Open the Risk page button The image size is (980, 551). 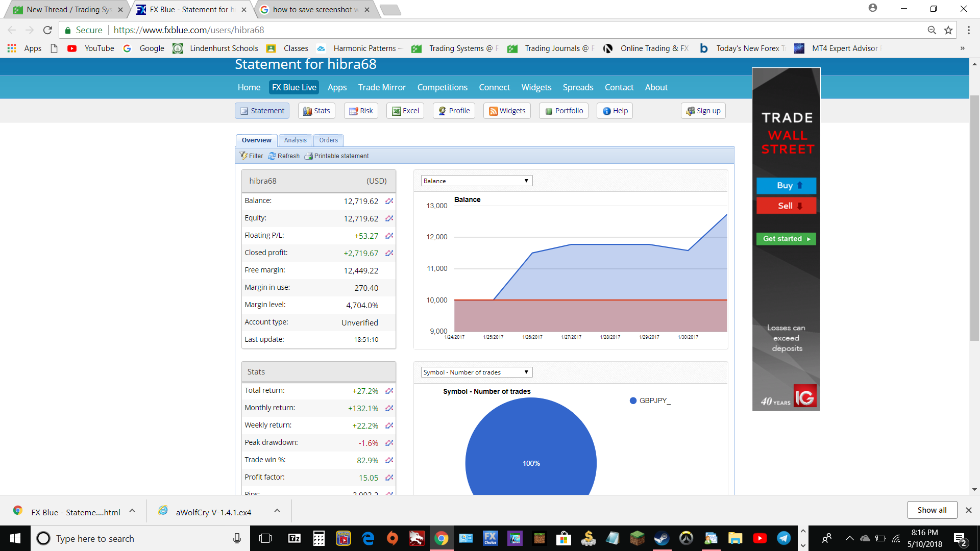pyautogui.click(x=361, y=111)
